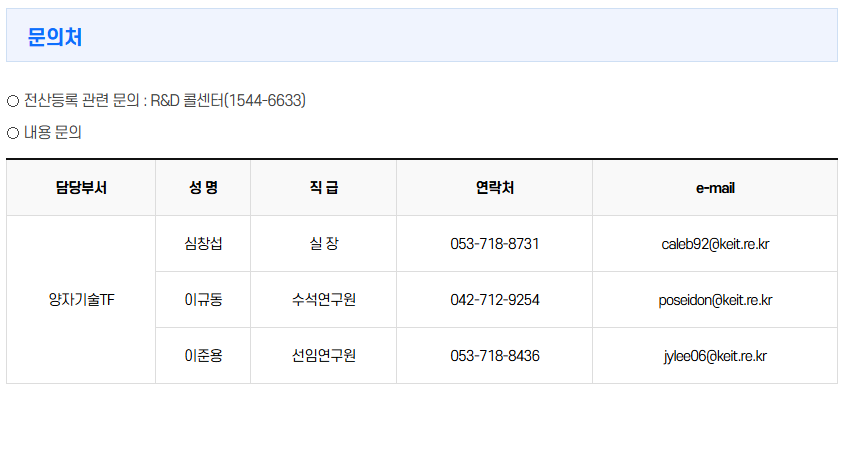Select the 선임연구원 position cell
This screenshot has width=845, height=452.
pyautogui.click(x=323, y=356)
